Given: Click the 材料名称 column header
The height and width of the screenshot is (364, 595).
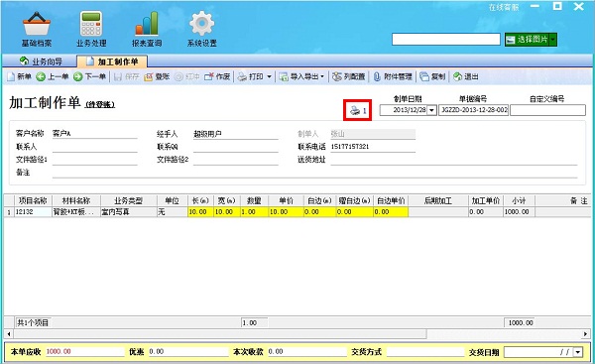Looking at the screenshot, I should coord(76,200).
